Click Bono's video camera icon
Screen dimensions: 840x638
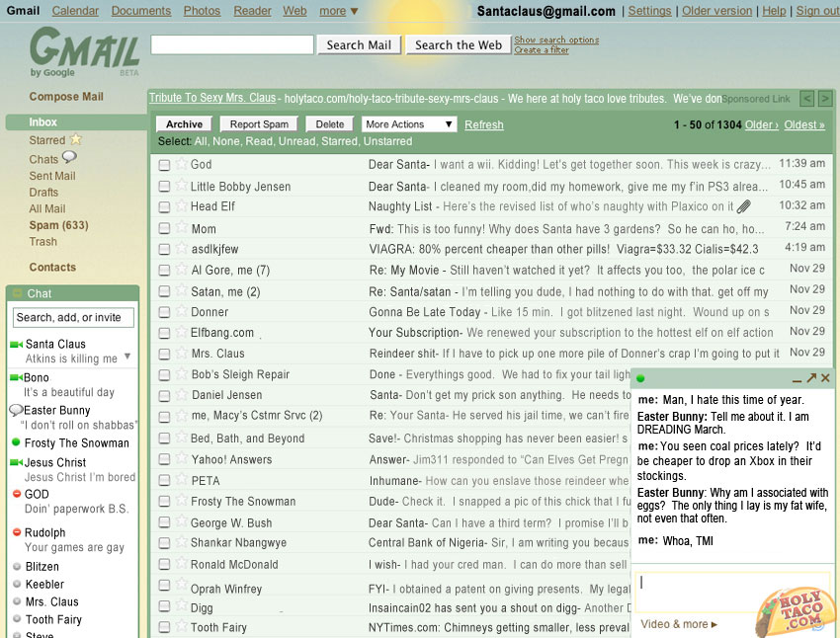click(16, 378)
